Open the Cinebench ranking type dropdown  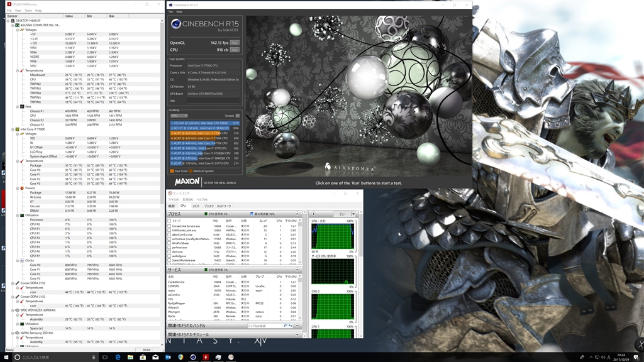[179, 116]
